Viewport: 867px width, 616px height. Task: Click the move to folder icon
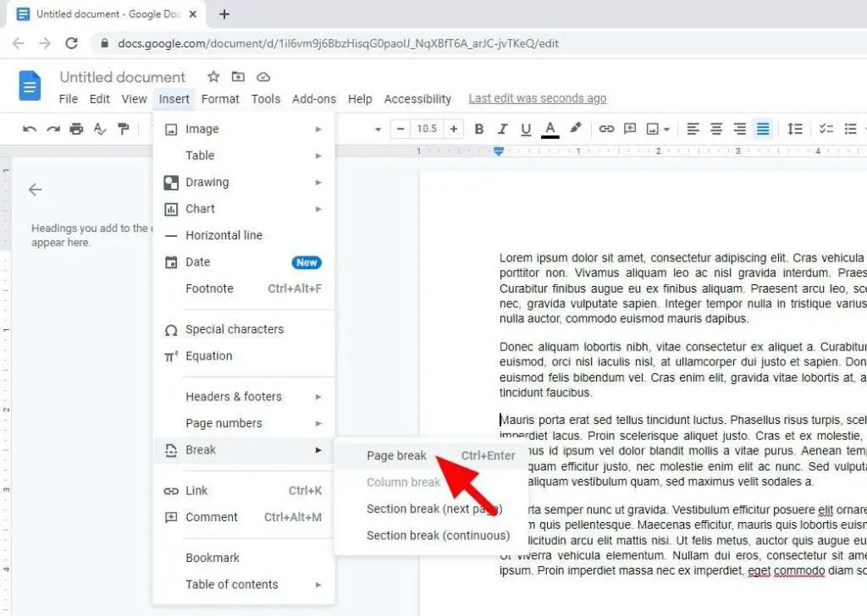point(238,77)
